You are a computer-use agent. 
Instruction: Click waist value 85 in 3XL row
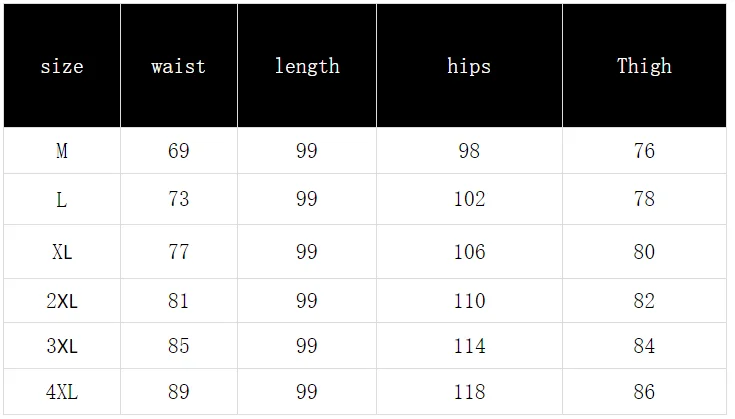pos(178,346)
